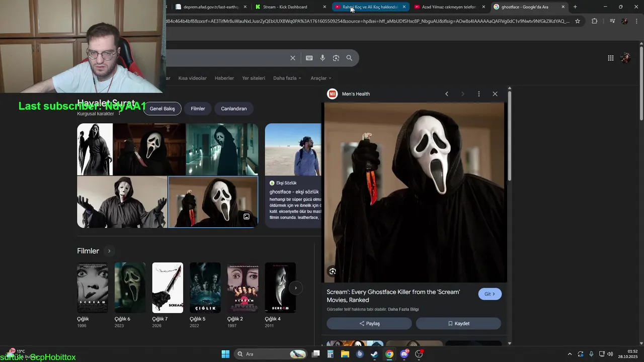The width and height of the screenshot is (644, 362).
Task: Open the on-screen keyboard icon in search box
Action: pyautogui.click(x=309, y=58)
